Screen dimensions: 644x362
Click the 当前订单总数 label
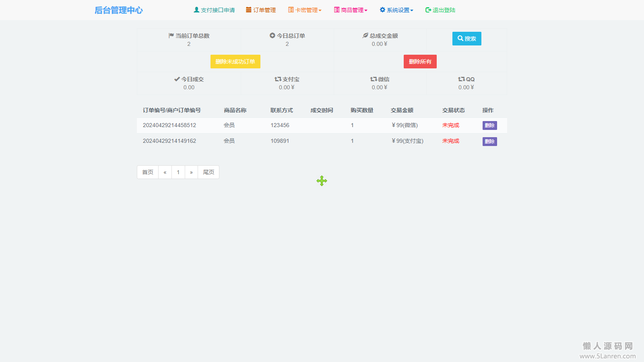(192, 36)
